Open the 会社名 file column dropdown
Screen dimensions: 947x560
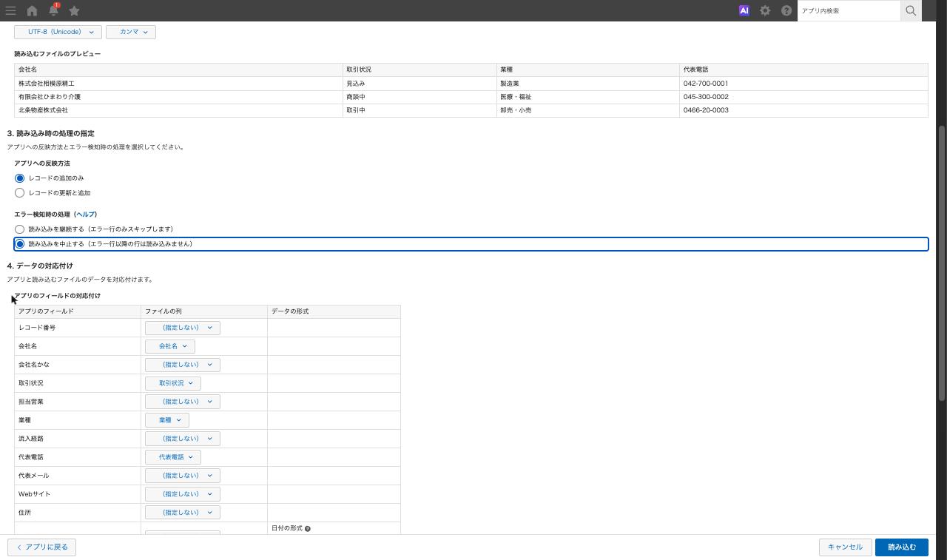tap(170, 346)
